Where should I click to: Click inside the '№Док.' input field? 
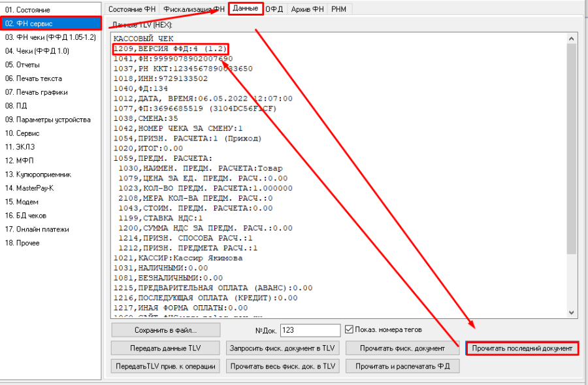click(x=310, y=330)
